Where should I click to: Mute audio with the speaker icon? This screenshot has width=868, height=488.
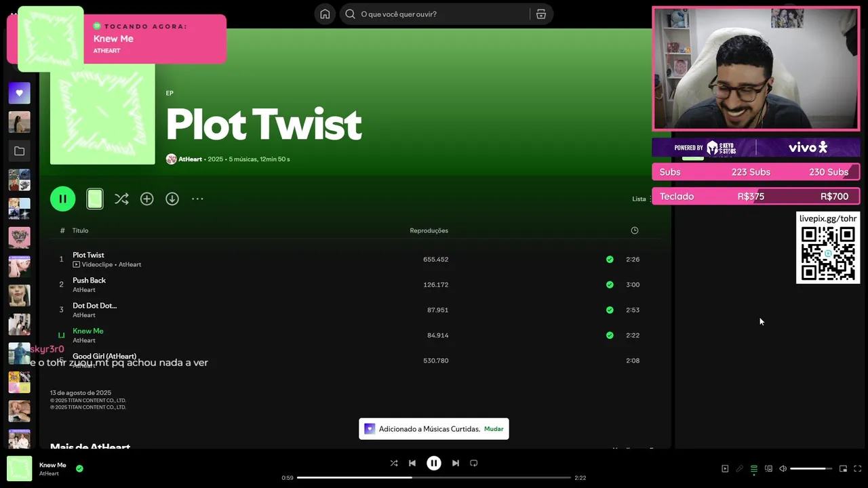pos(783,469)
